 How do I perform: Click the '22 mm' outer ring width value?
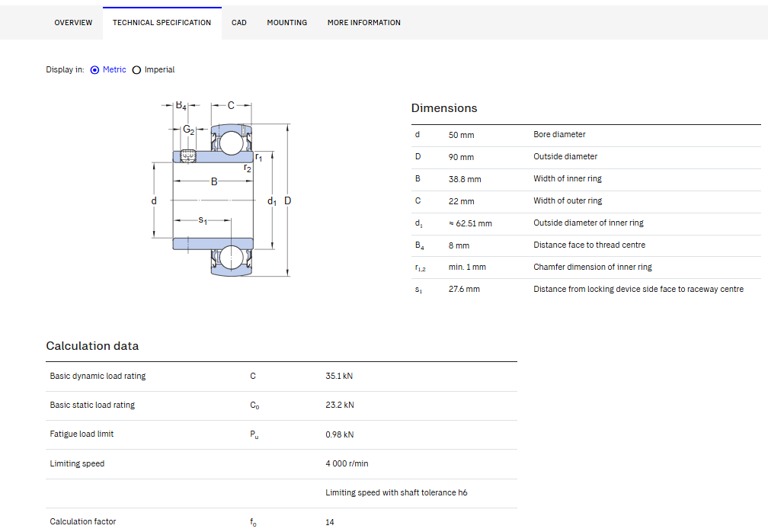pos(462,201)
